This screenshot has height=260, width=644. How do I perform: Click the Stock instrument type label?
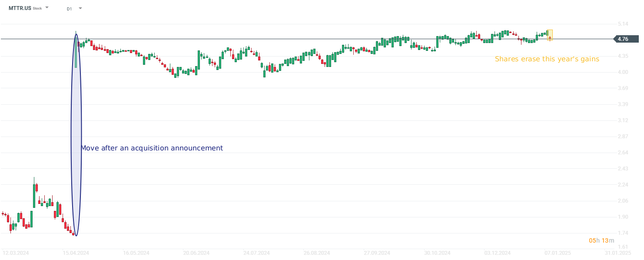pos(37,9)
